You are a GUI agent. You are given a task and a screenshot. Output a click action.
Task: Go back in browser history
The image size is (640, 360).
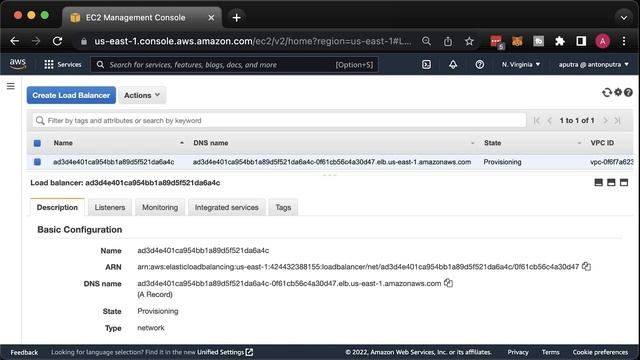click(x=15, y=41)
